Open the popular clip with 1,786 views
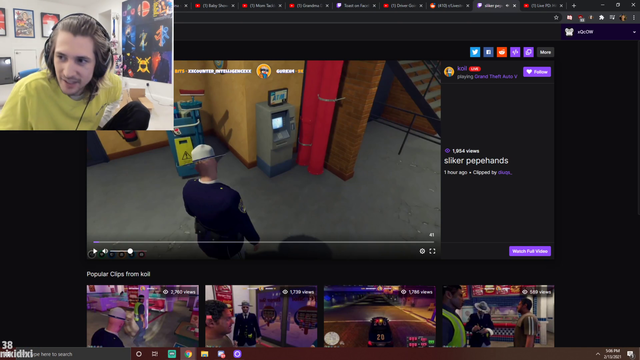Viewport: 640px width, 360px height. (380, 316)
